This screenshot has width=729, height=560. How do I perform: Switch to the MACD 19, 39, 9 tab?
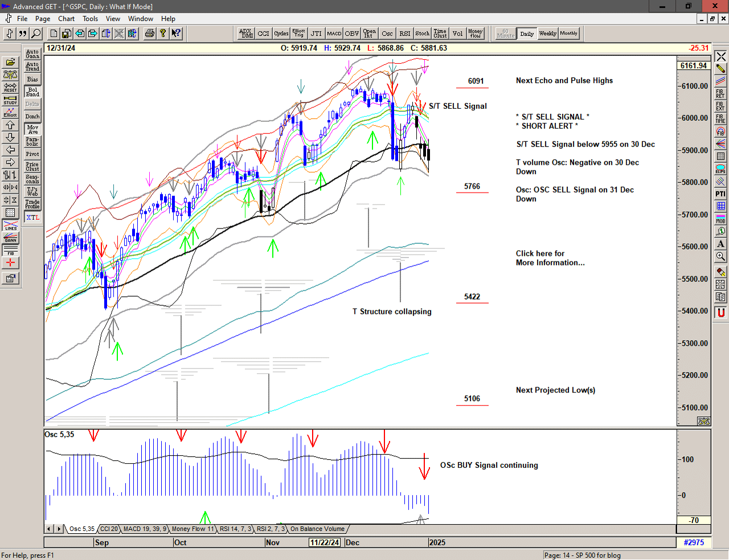145,529
